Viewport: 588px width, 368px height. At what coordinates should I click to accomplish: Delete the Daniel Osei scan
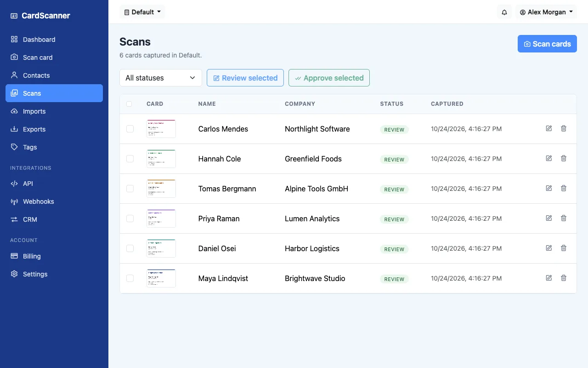pyautogui.click(x=564, y=248)
